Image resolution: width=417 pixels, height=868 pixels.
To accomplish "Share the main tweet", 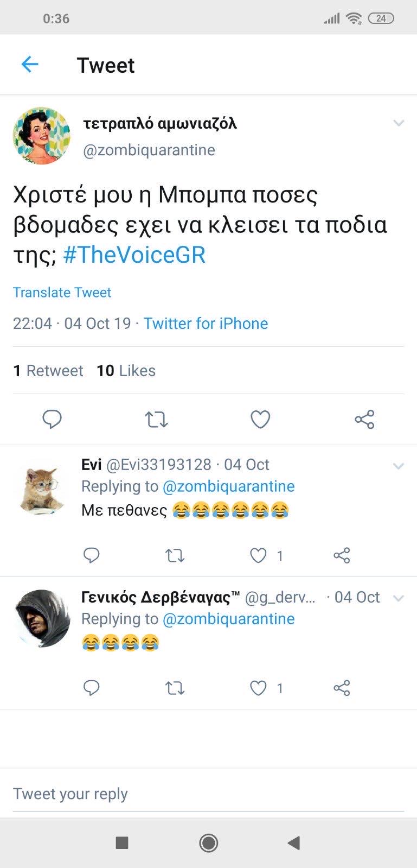I will [x=364, y=420].
